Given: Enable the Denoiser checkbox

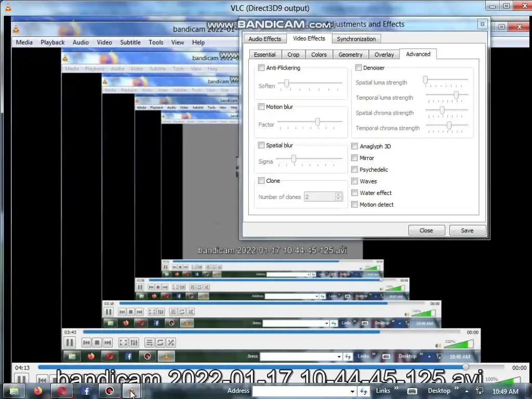Looking at the screenshot, I should coord(358,68).
